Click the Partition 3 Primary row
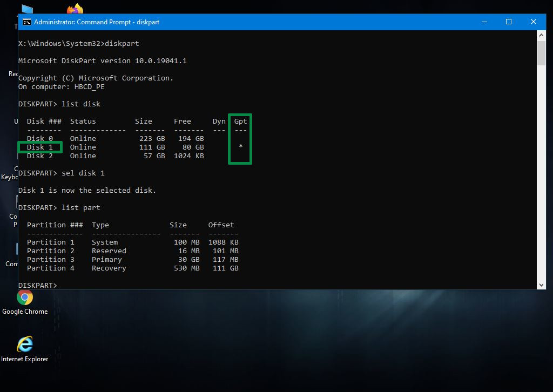The image size is (553, 392). [x=132, y=259]
